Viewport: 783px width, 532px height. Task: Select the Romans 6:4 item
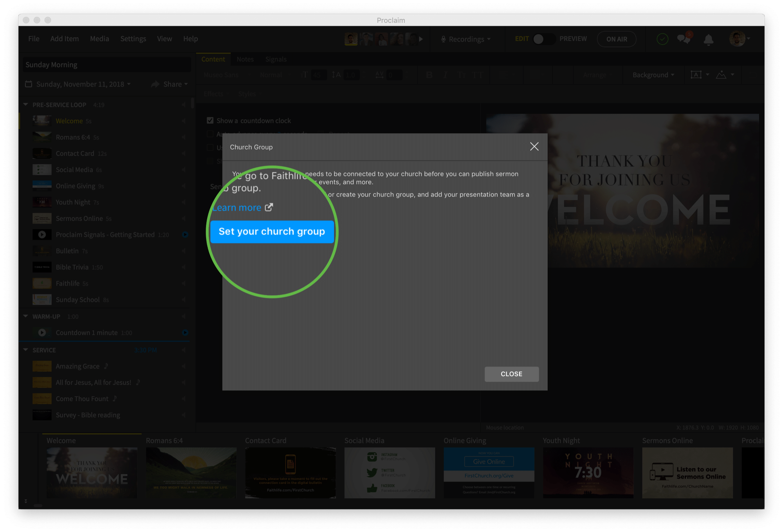point(104,137)
